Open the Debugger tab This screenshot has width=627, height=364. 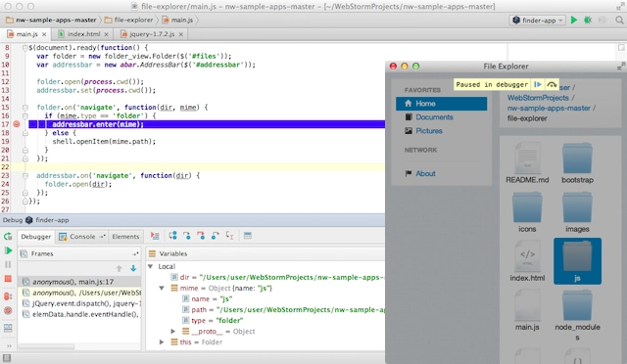click(x=35, y=237)
